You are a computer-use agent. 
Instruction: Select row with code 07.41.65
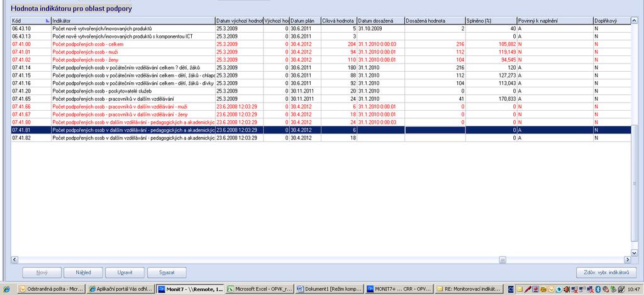coord(321,99)
